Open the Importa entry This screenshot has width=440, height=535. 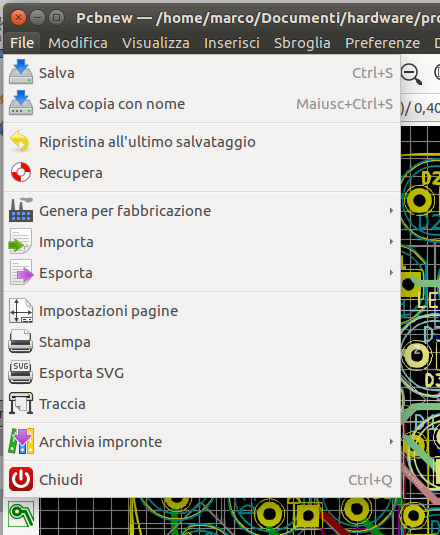(x=202, y=242)
